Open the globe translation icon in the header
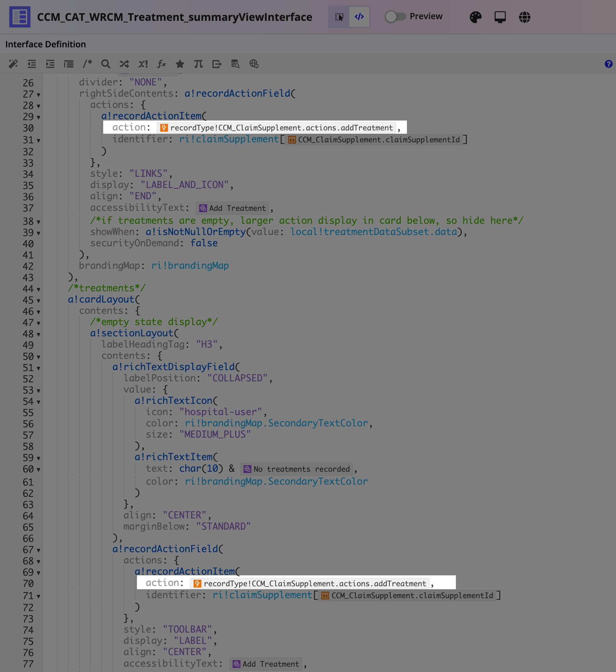616x672 pixels. tap(524, 17)
